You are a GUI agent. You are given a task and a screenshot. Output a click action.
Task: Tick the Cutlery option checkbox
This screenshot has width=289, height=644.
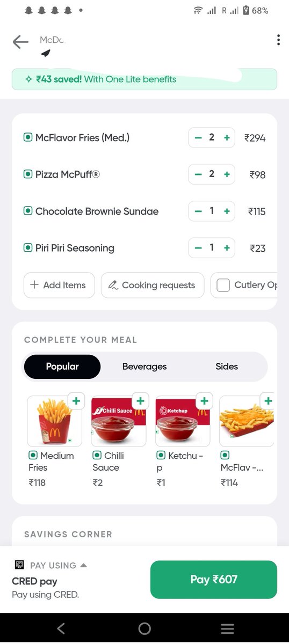223,286
